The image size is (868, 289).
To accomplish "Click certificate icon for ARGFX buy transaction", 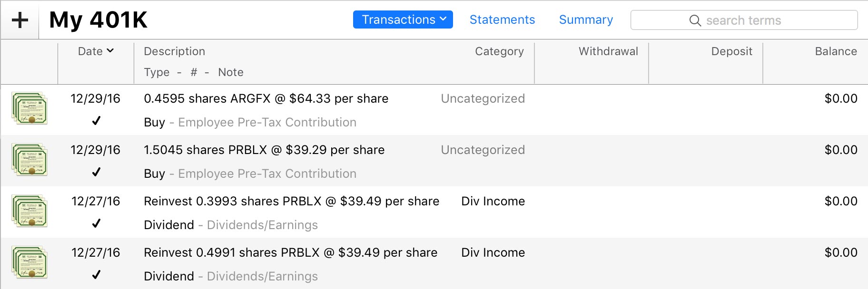I will (x=30, y=109).
